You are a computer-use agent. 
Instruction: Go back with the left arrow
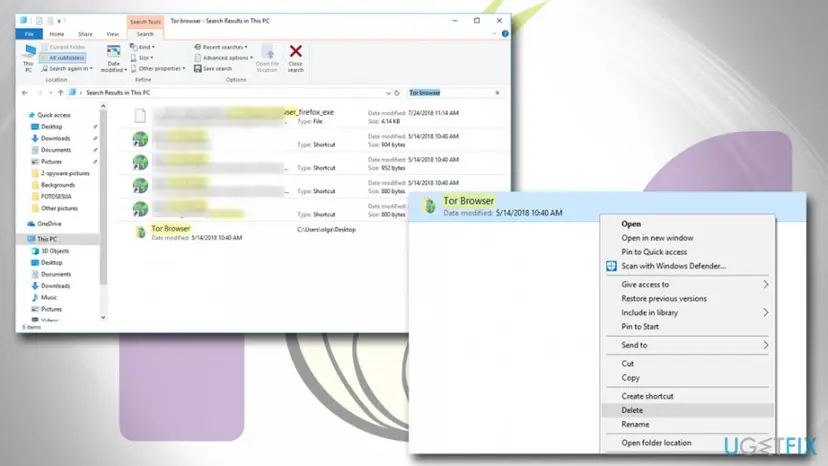25,93
